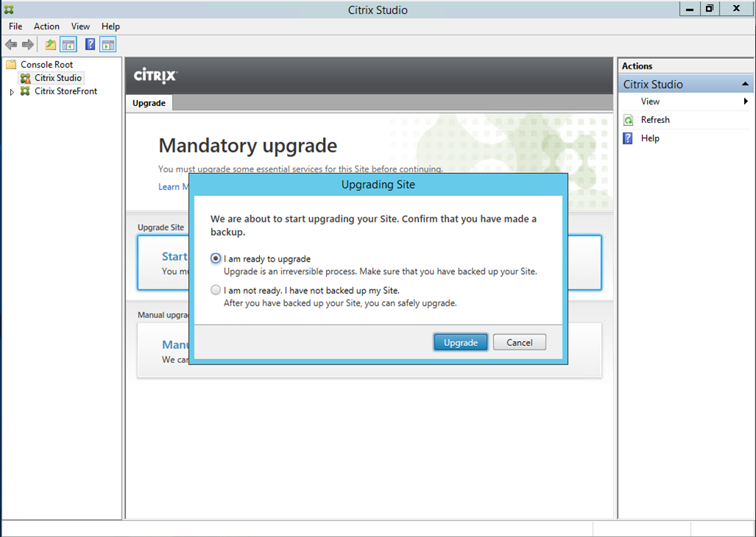Select Citrix Studio node in the tree
Screen dimensions: 756x537
[x=58, y=78]
